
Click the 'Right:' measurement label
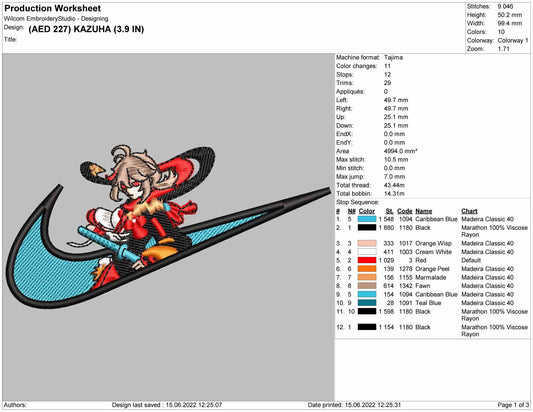coord(344,108)
